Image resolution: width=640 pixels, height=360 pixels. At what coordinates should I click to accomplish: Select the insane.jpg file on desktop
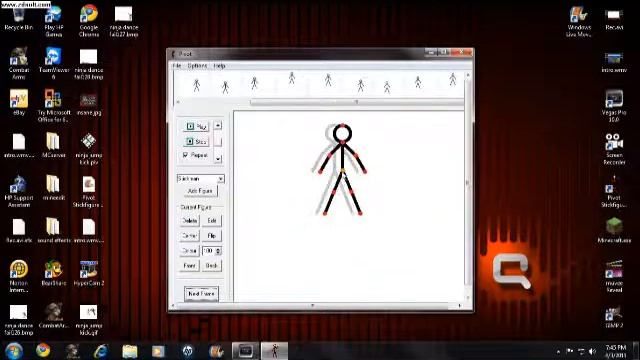pyautogui.click(x=89, y=103)
